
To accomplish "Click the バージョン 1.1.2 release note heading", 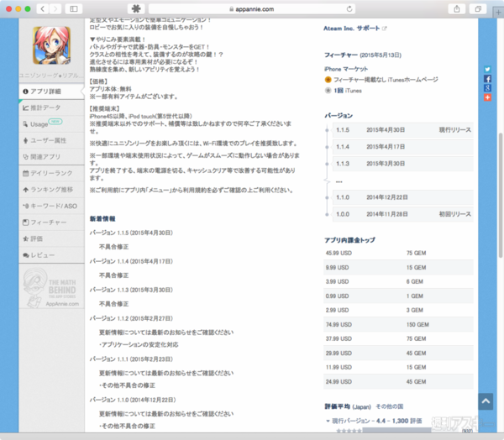I will tap(131, 318).
